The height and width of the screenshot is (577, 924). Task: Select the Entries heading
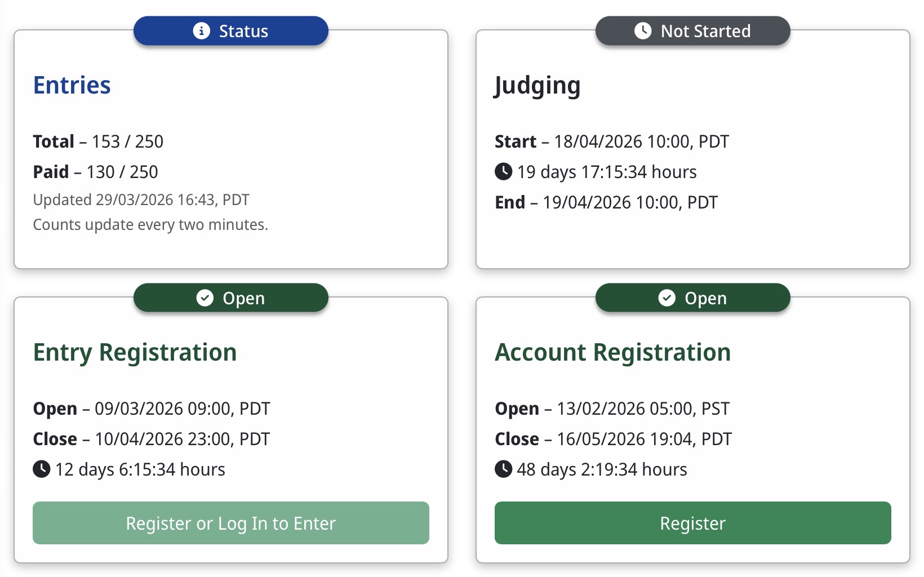click(72, 85)
